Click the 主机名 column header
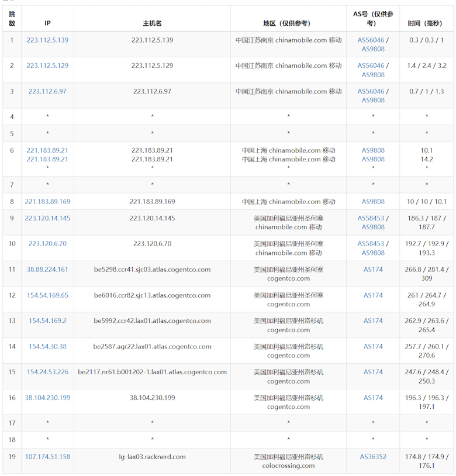 click(152, 23)
